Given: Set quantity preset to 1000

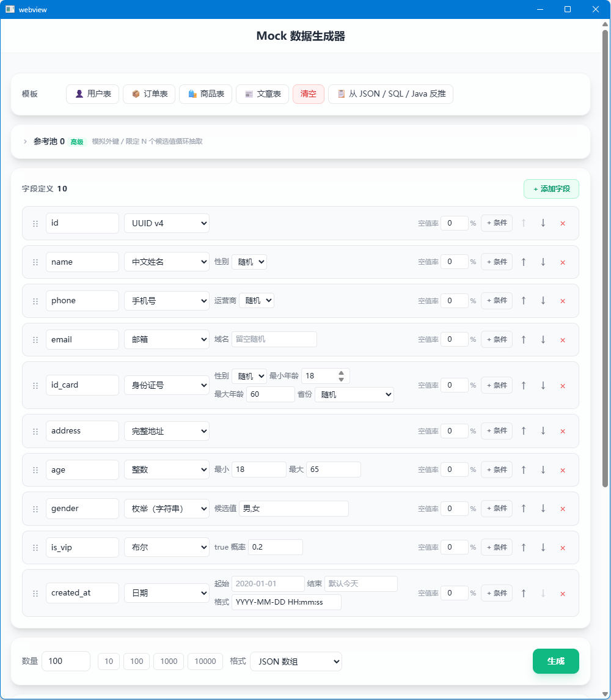Looking at the screenshot, I should coord(169,661).
